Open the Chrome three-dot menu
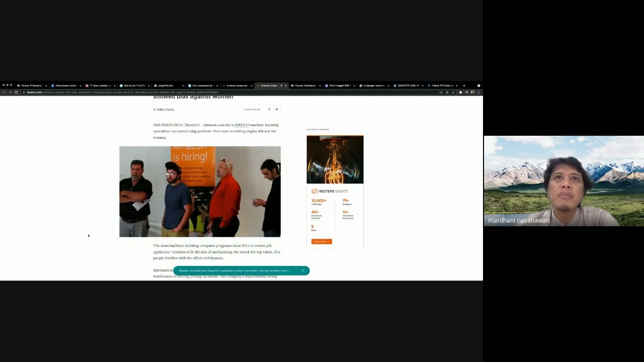The height and width of the screenshot is (362, 644). click(x=478, y=92)
